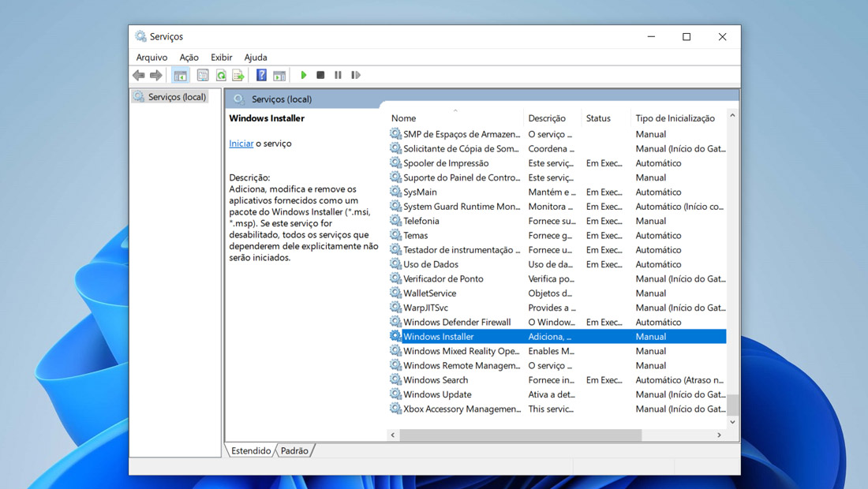Click the Serviços (local) header in the right pane
This screenshot has width=868, height=489.
281,99
